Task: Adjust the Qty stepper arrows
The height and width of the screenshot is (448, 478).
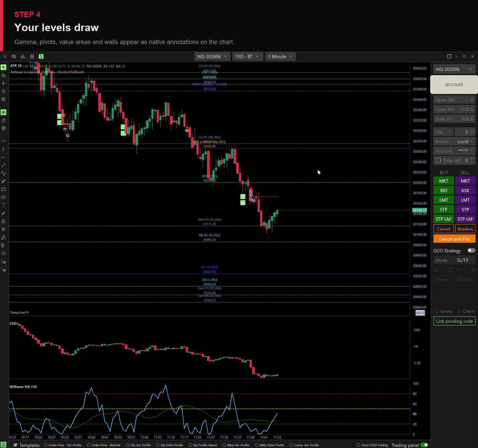Action: pyautogui.click(x=472, y=132)
